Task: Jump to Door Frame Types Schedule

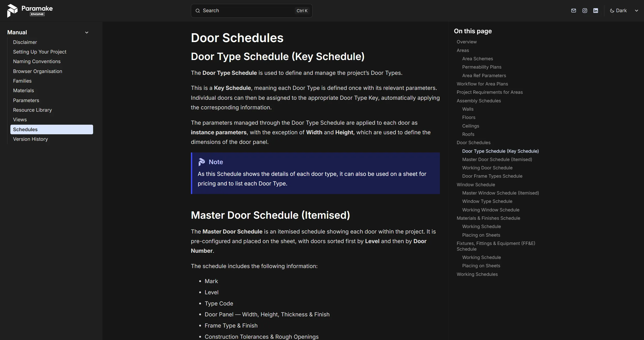Action: click(492, 176)
